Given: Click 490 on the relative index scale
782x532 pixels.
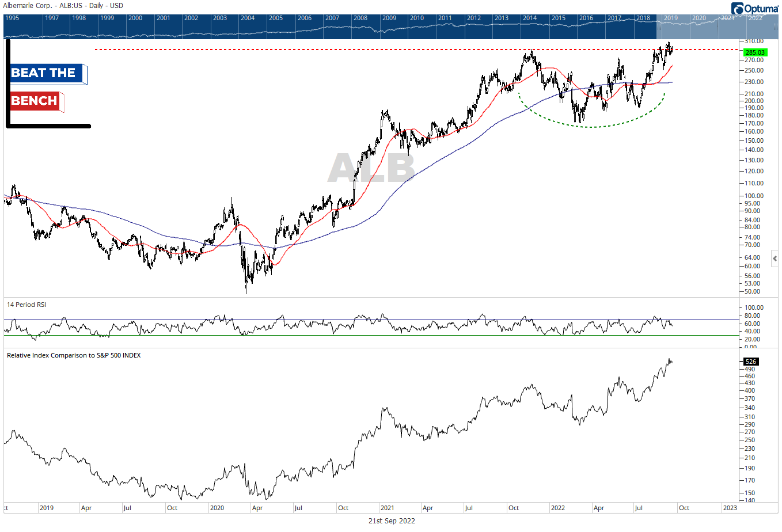Looking at the screenshot, I should [750, 369].
